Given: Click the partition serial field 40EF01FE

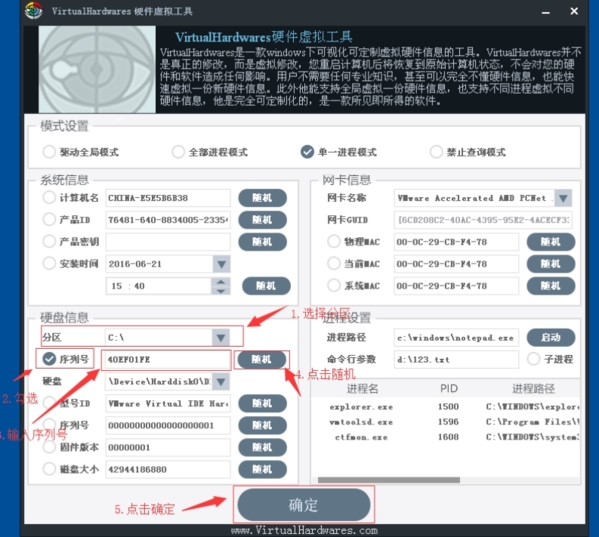Looking at the screenshot, I should [x=167, y=359].
